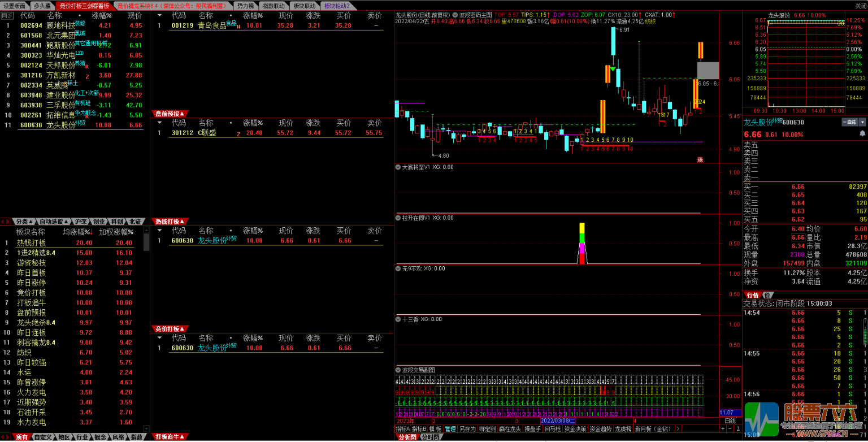The height and width of the screenshot is (442, 868).
Task: Click the chart zoom-in plus icon
Action: click(x=723, y=429)
